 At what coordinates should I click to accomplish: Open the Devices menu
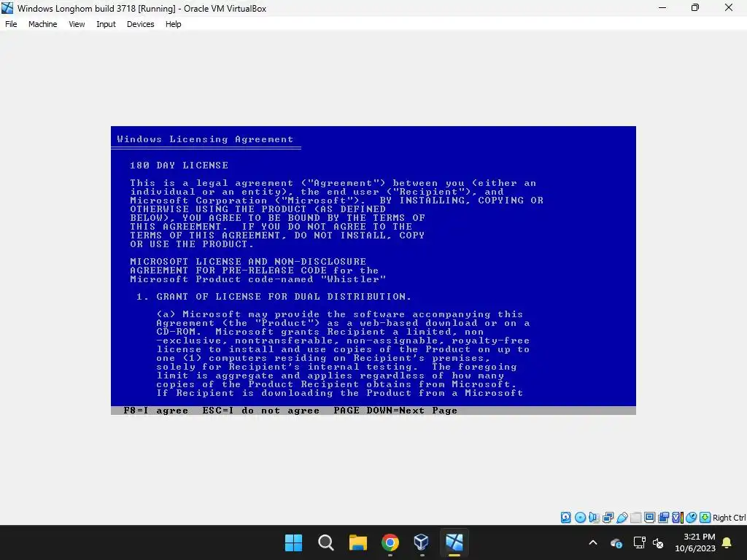[141, 24]
